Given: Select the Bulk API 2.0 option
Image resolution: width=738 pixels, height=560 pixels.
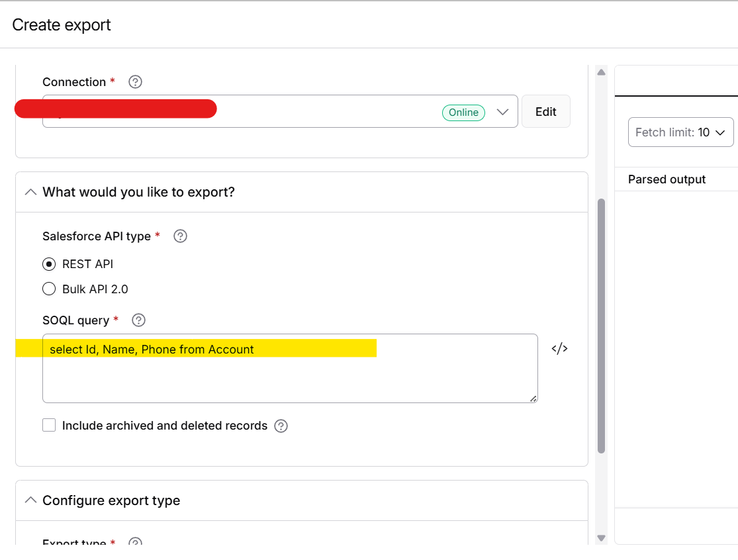Looking at the screenshot, I should pyautogui.click(x=48, y=289).
